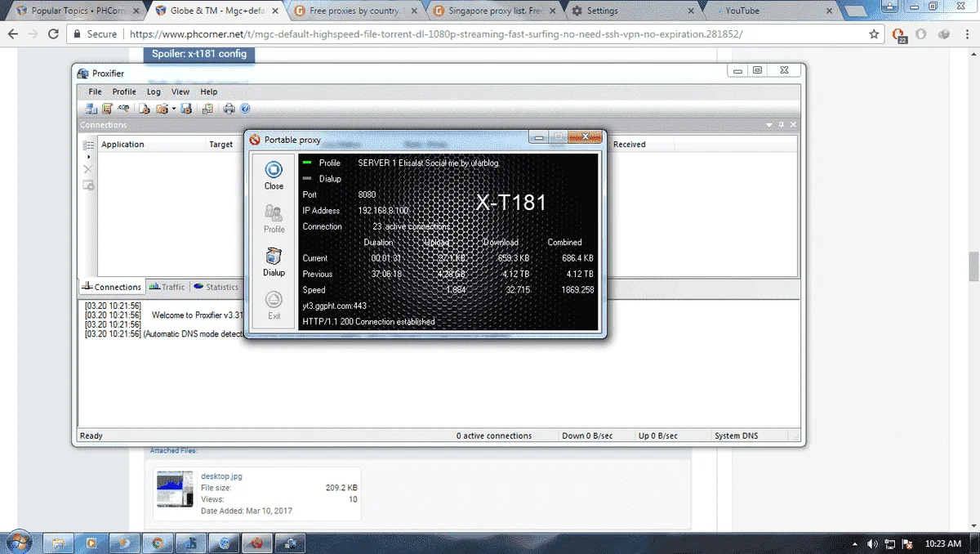980x554 pixels.
Task: Click the grey Dialup indicator in Portable proxy
Action: point(307,178)
